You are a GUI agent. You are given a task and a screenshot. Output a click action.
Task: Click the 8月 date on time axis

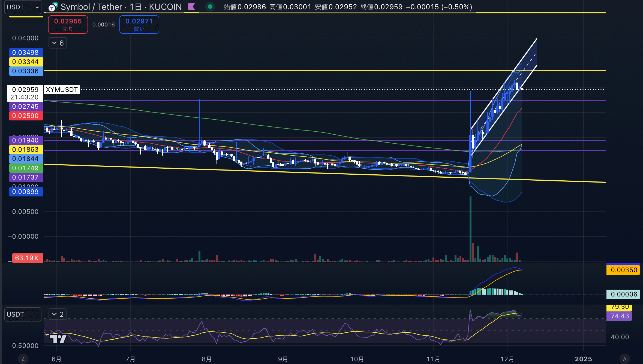pyautogui.click(x=207, y=359)
